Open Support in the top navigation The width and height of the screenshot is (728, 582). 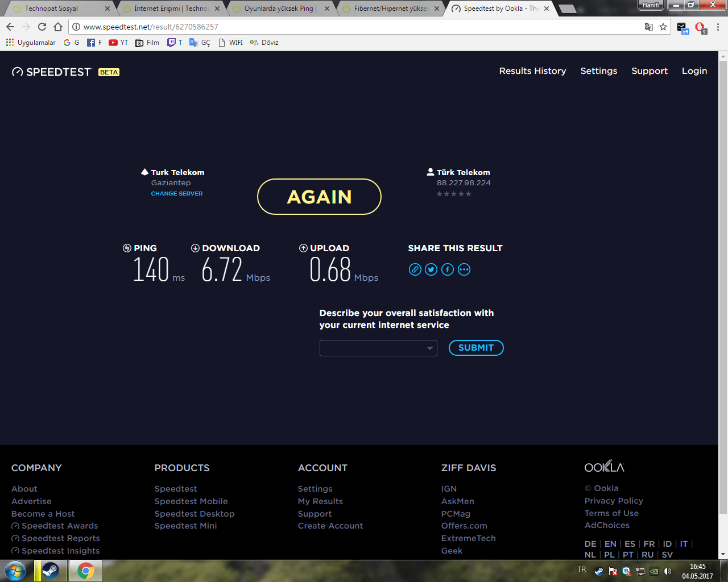(x=650, y=71)
